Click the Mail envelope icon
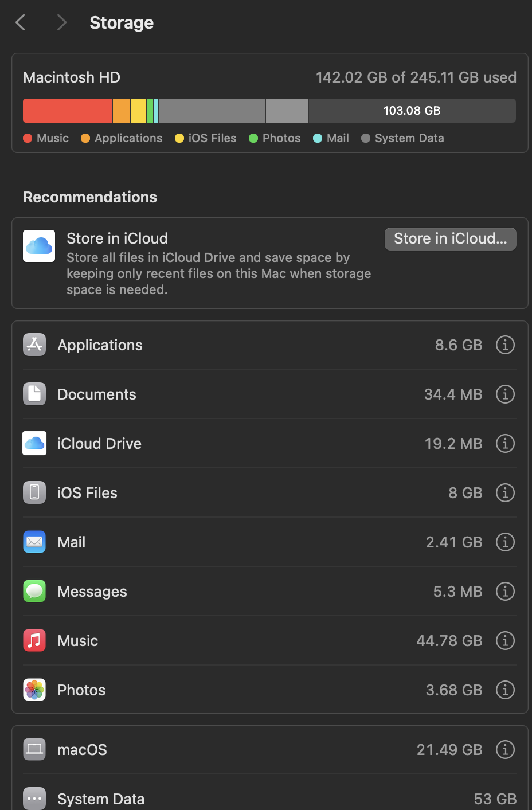 pos(34,542)
